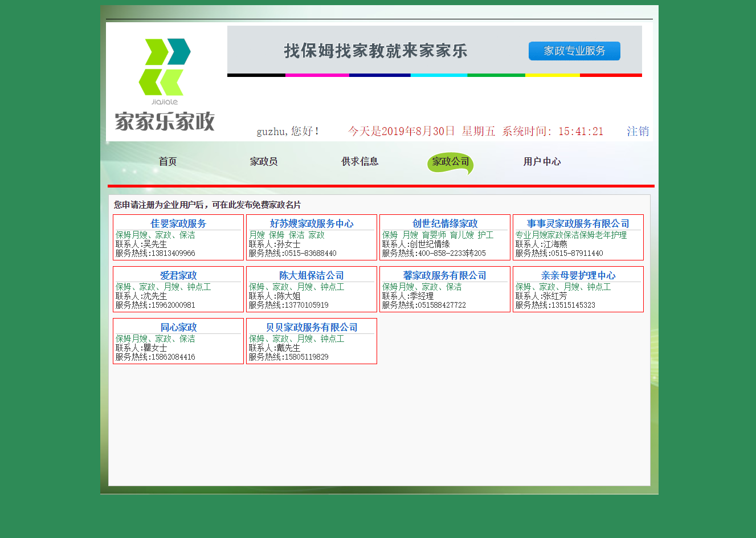This screenshot has height=538, width=756.
Task: Open the 供求信息 navigation menu item
Action: (x=359, y=161)
